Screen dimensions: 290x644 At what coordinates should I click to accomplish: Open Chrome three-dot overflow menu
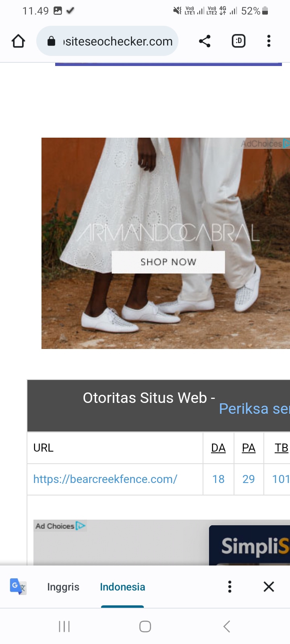click(269, 41)
